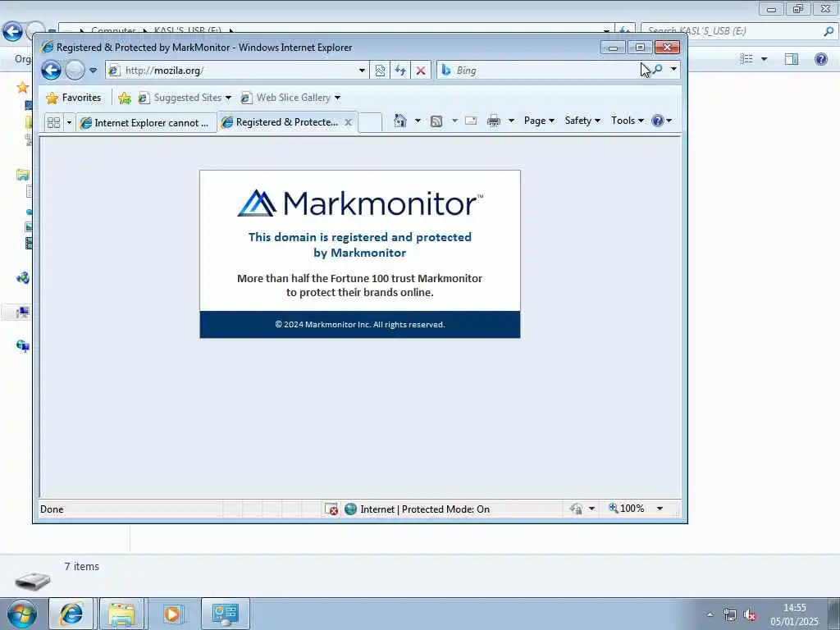Click the Compatibility View icon
The width and height of the screenshot is (840, 630).
380,71
